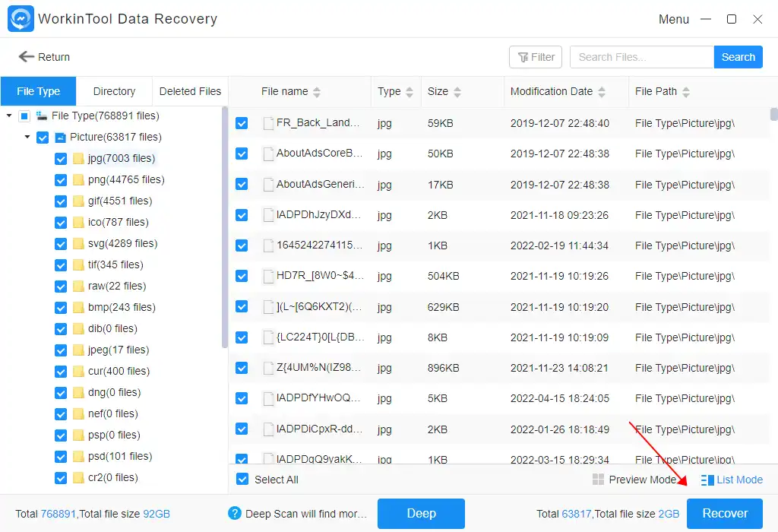Collapse the Picture tree node
778x532 pixels.
pos(27,137)
